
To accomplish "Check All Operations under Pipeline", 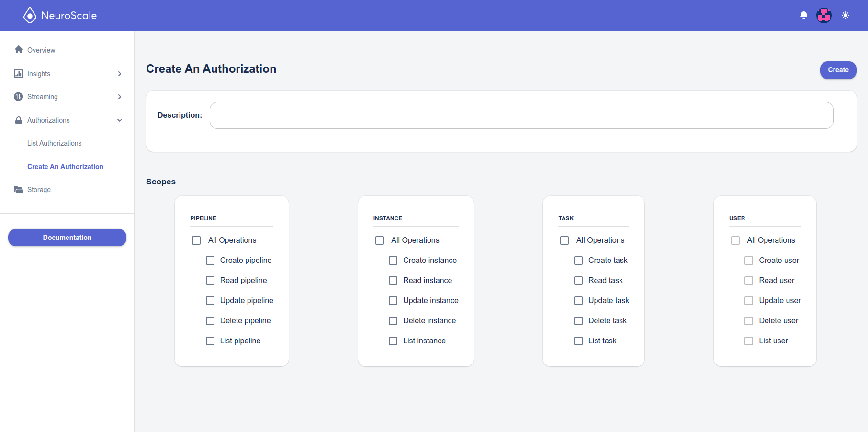I will (x=196, y=240).
